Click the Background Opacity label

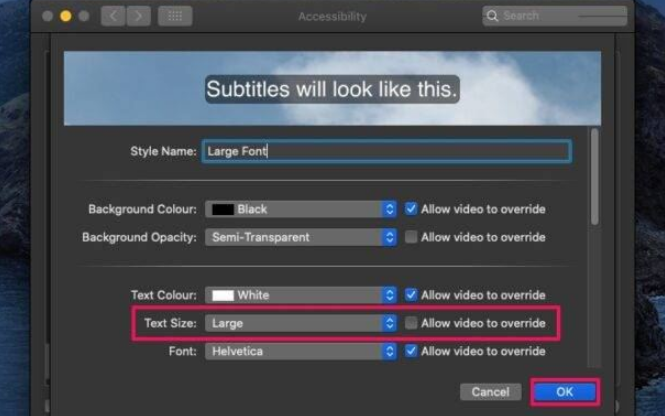click(x=139, y=237)
